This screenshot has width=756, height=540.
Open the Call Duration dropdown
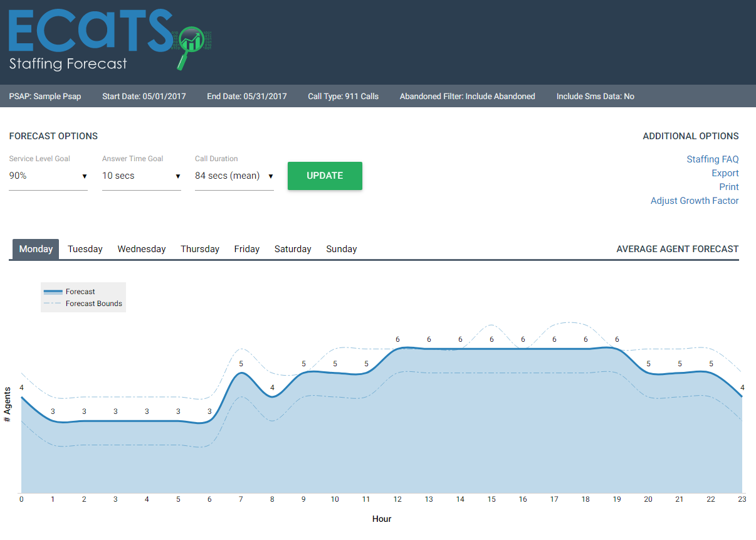pyautogui.click(x=234, y=176)
